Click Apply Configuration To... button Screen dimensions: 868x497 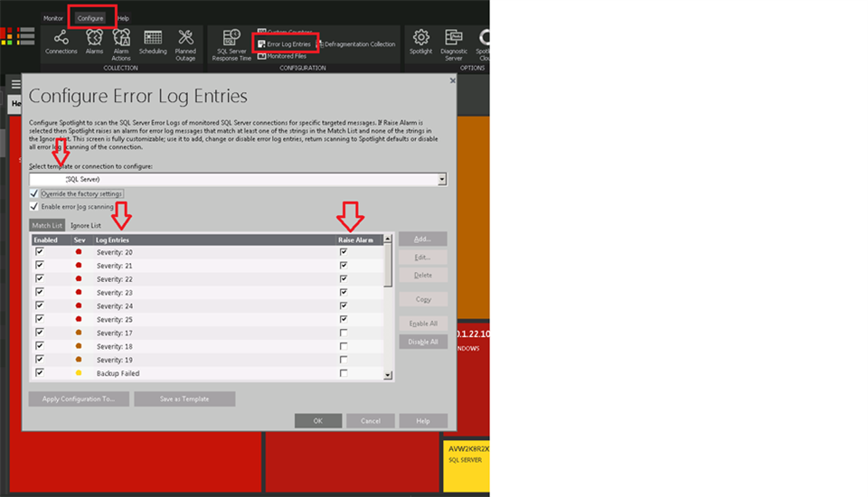click(x=79, y=399)
